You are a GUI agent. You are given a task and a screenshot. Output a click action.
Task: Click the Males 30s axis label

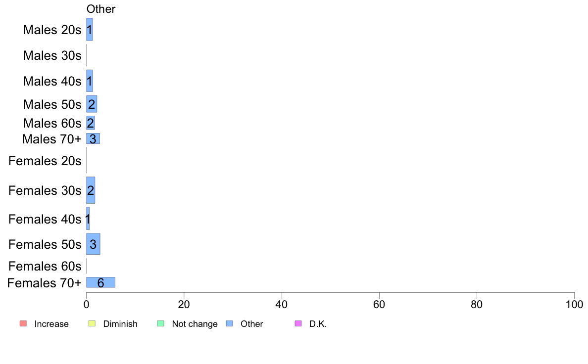[x=52, y=55]
